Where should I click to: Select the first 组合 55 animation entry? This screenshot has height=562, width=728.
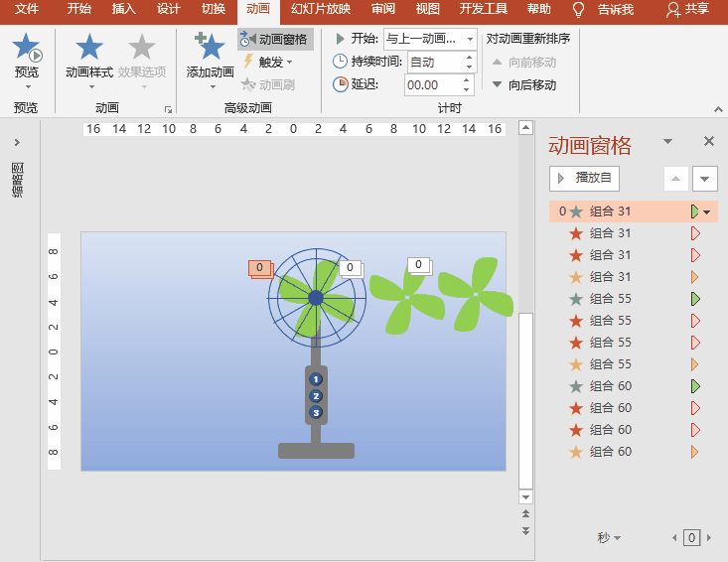pyautogui.click(x=634, y=299)
